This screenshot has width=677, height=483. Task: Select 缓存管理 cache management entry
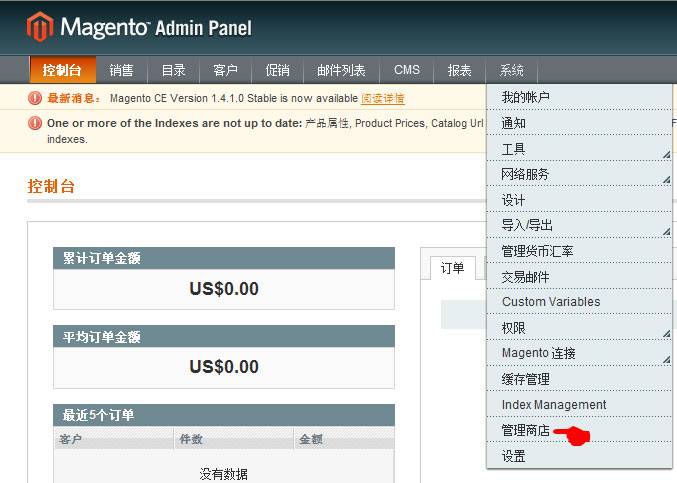coord(579,379)
